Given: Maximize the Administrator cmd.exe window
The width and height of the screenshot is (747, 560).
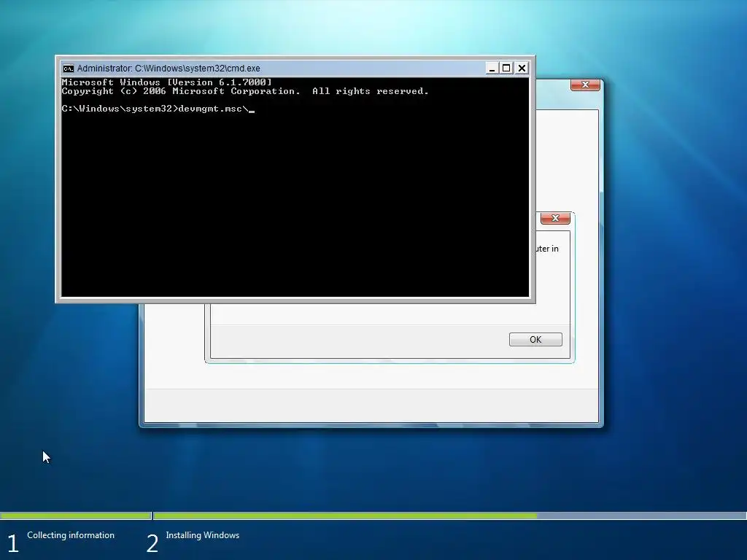Looking at the screenshot, I should [x=506, y=68].
